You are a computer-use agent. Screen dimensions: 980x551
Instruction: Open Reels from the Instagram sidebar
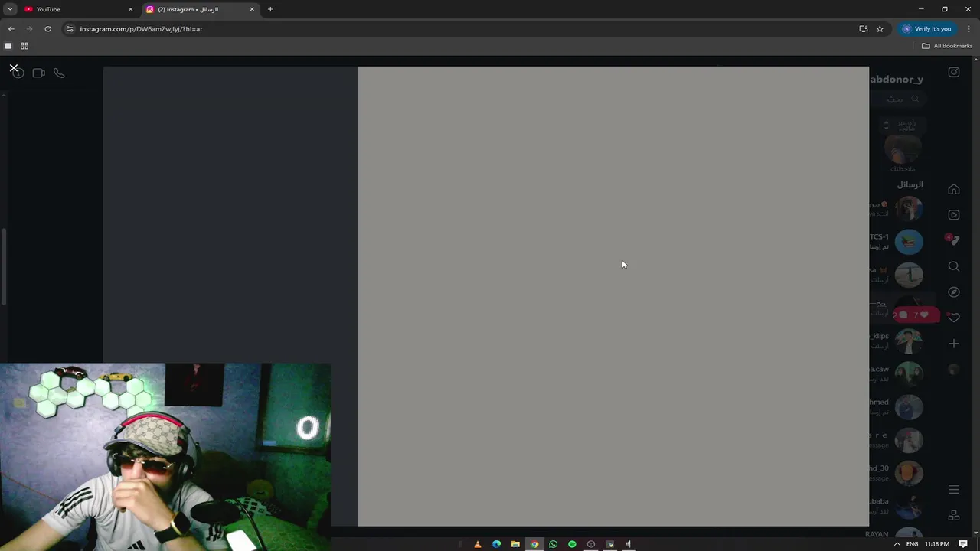tap(954, 215)
